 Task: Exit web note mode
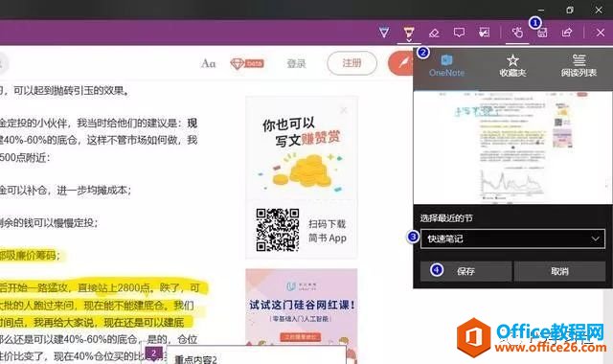point(601,33)
